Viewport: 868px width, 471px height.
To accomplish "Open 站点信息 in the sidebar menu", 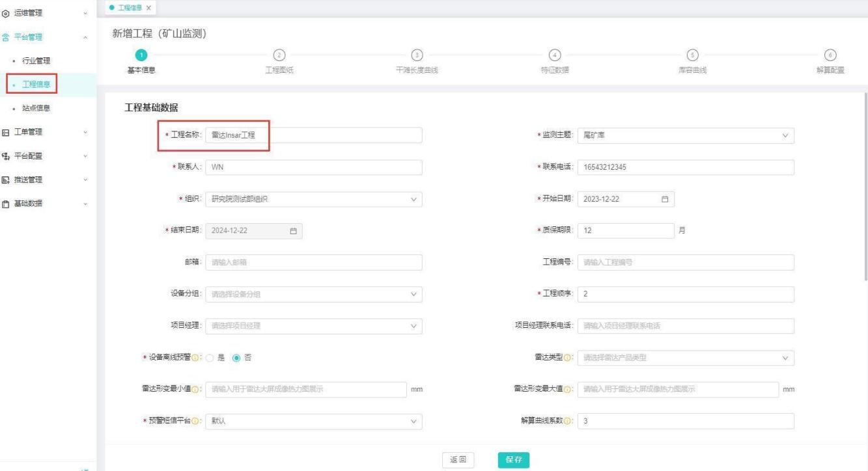I will click(x=36, y=108).
